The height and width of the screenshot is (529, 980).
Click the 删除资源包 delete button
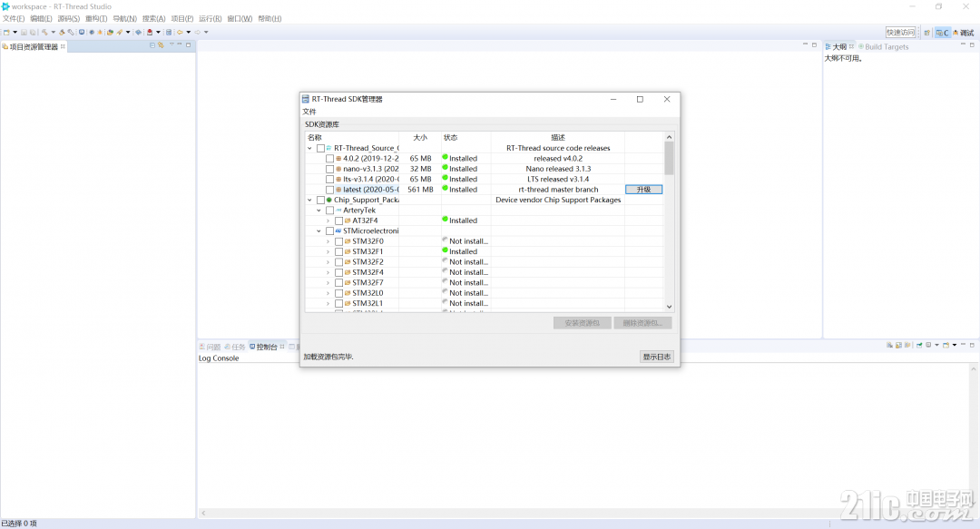click(642, 323)
